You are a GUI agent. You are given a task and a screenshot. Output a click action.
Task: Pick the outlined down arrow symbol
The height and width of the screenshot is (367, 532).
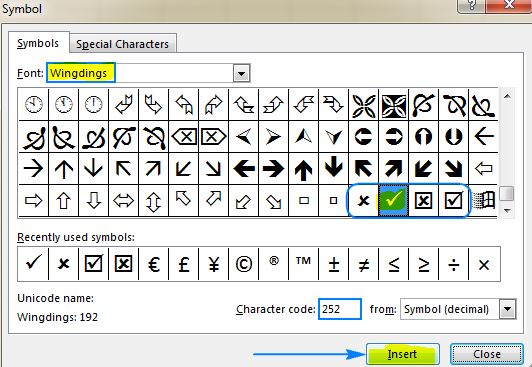coord(94,200)
